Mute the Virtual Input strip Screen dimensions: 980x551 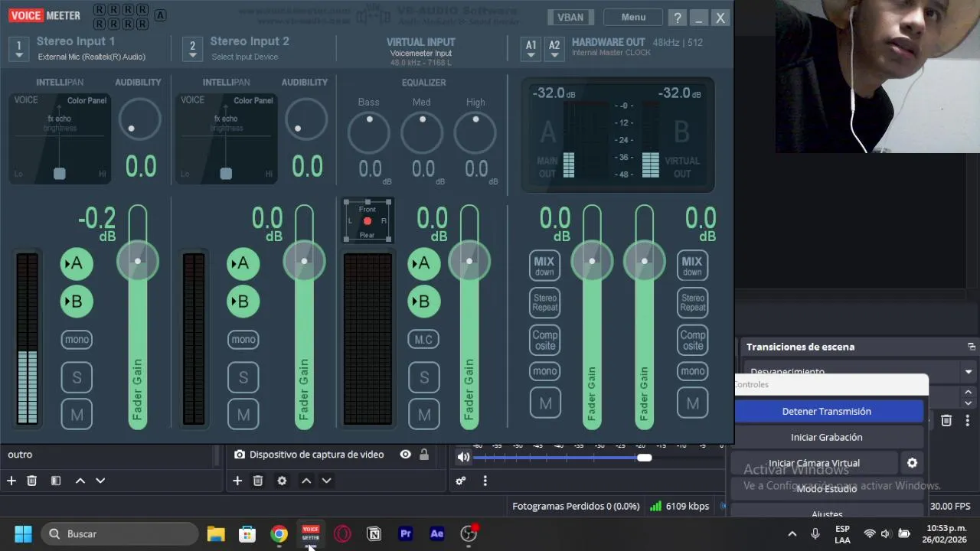pyautogui.click(x=423, y=415)
